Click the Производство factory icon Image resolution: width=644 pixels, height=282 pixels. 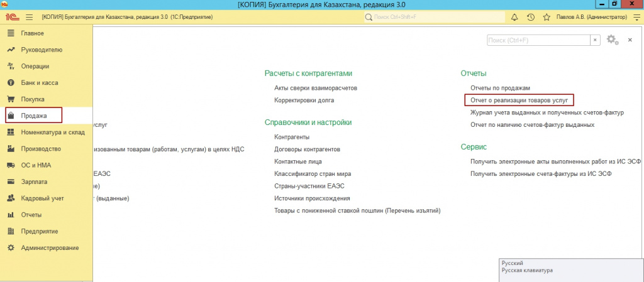pos(11,149)
